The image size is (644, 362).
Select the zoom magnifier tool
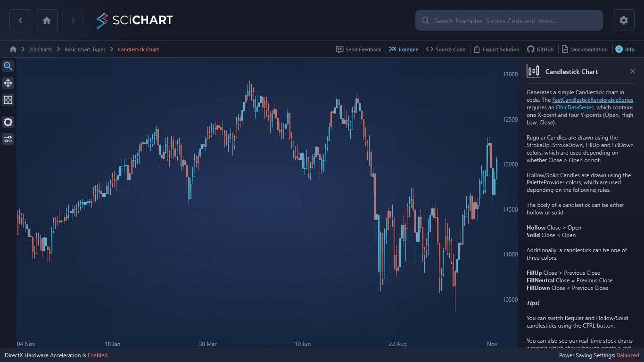pos(8,66)
